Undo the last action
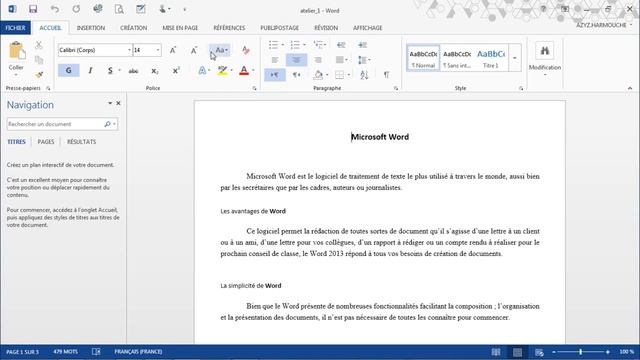Image resolution: width=640 pixels, height=360 pixels. click(55, 9)
